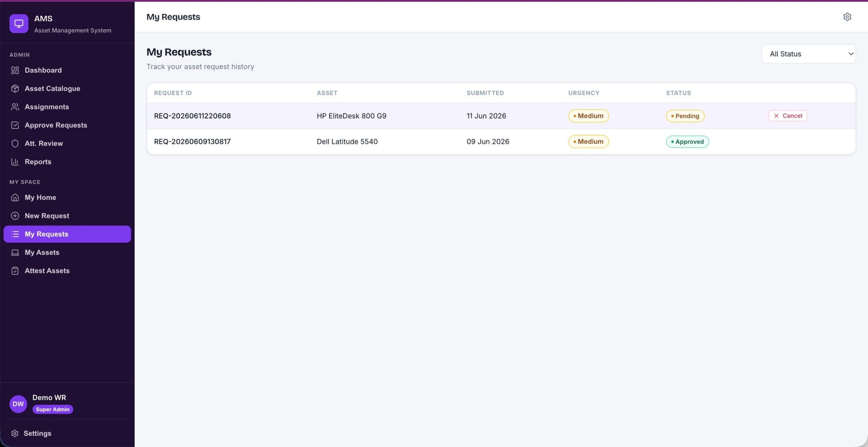Open the settings gear in top header
The image size is (868, 447).
pos(847,17)
